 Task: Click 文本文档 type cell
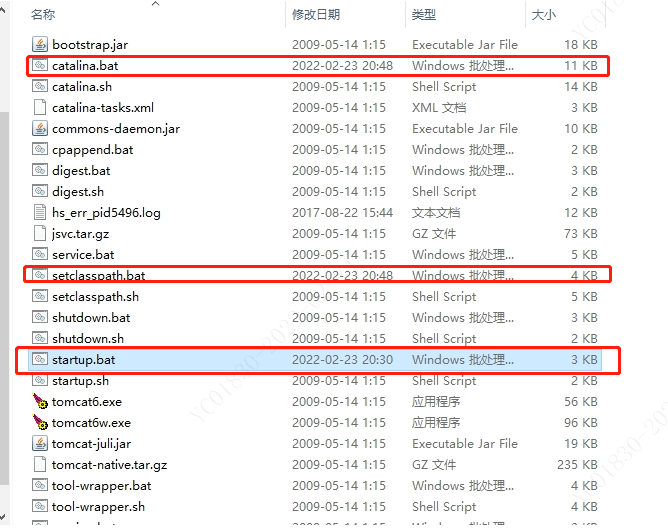[x=436, y=213]
